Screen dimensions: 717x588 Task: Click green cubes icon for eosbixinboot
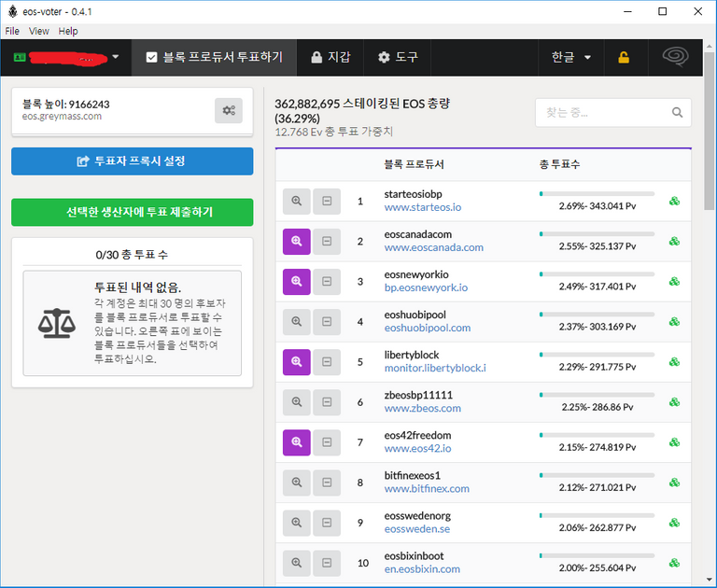click(x=674, y=563)
